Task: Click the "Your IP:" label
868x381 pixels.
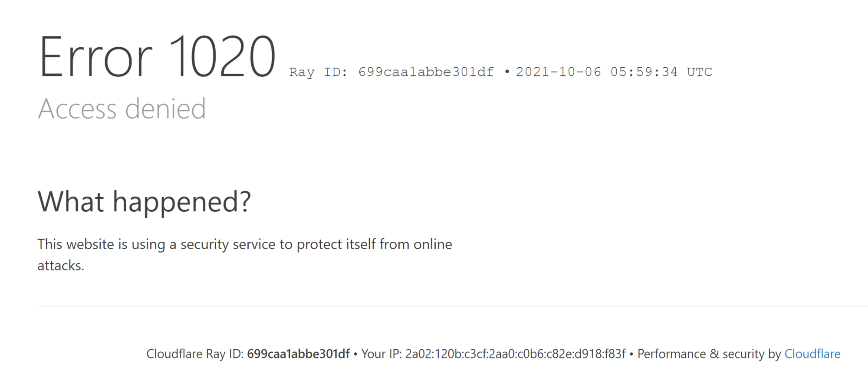Action: 381,354
